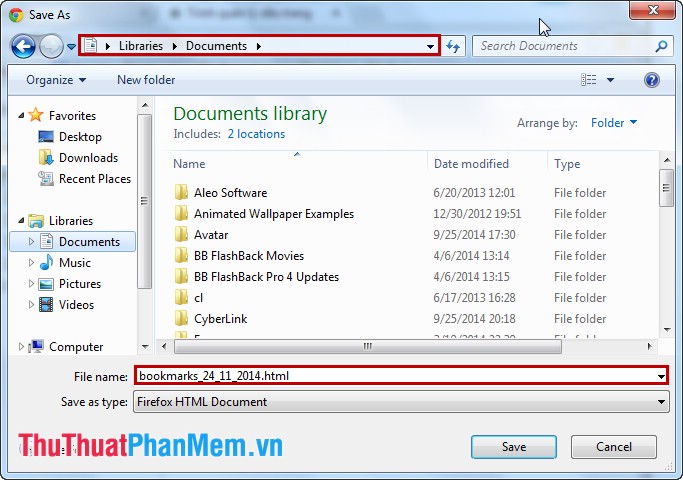Expand the Computer tree node
This screenshot has height=480, width=683.
tap(21, 346)
